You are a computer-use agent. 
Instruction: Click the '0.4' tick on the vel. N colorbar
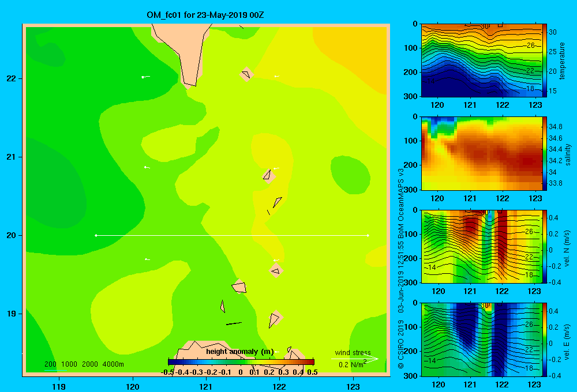(553, 218)
